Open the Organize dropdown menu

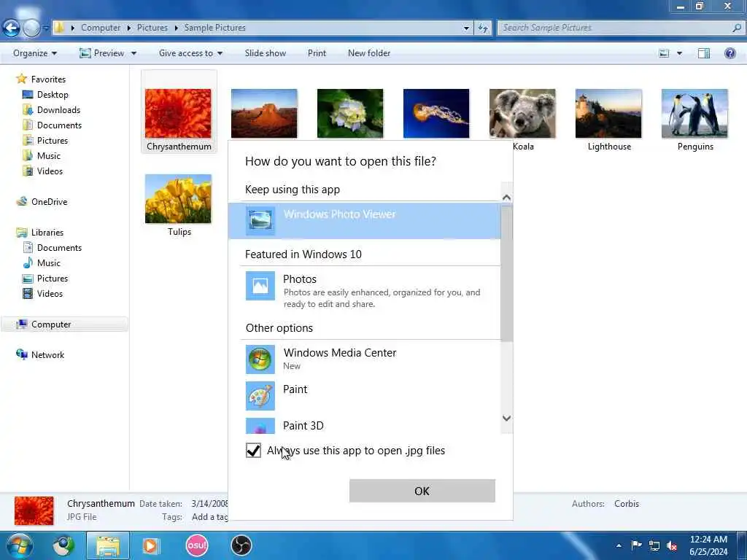(x=35, y=53)
